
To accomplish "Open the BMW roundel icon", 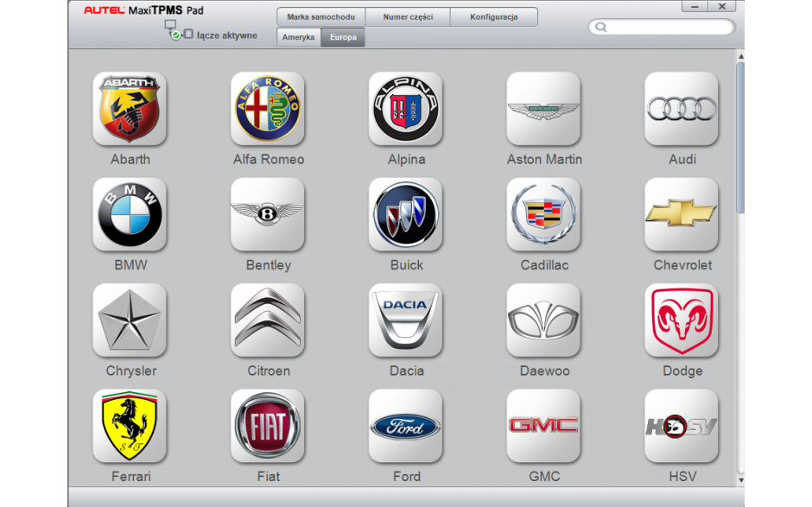I will click(x=130, y=214).
